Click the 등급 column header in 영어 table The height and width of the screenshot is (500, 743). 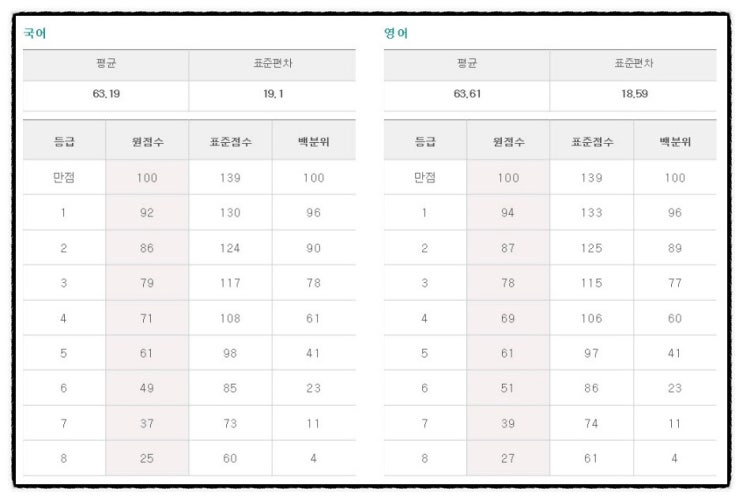pos(425,142)
